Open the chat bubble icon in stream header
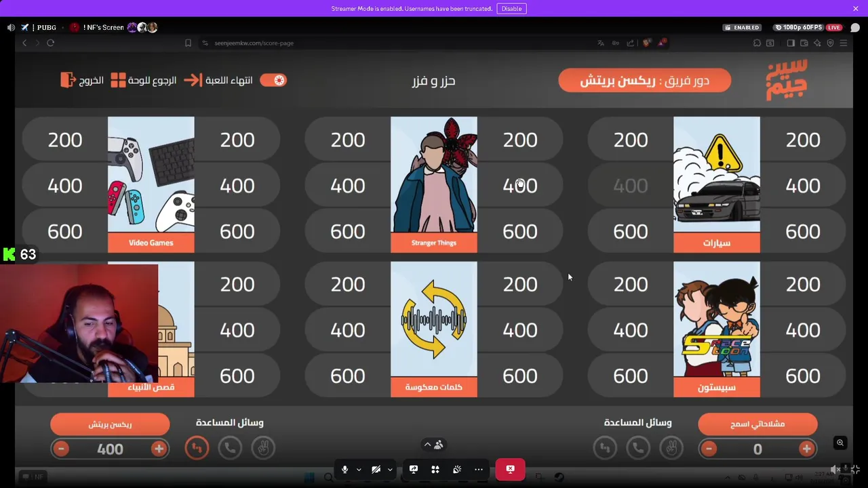Viewport: 868px width, 488px height. pos(855,28)
